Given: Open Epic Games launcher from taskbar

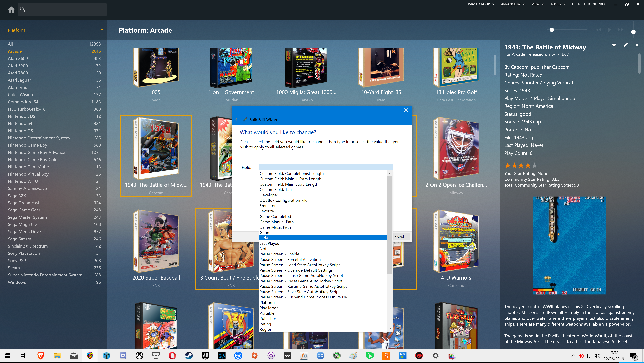Looking at the screenshot, I should pos(205,356).
